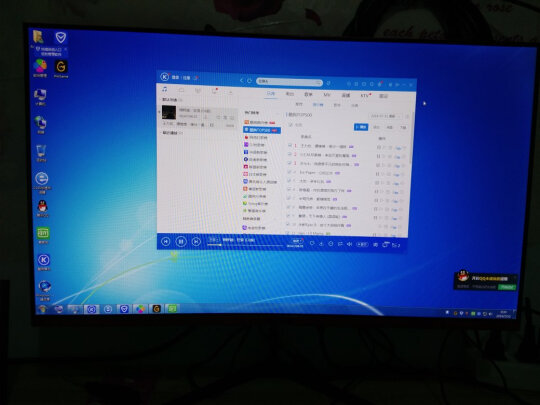
Task: Open the colorful pinwheel desktop icon
Action: pyautogui.click(x=40, y=68)
